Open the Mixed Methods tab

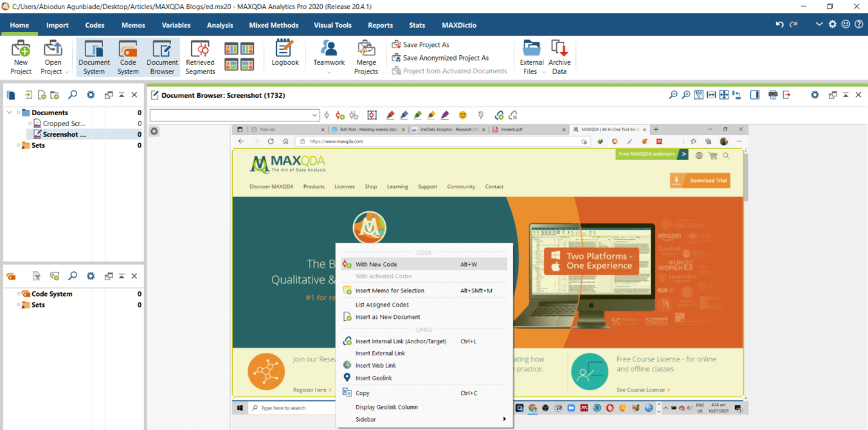[x=274, y=25]
